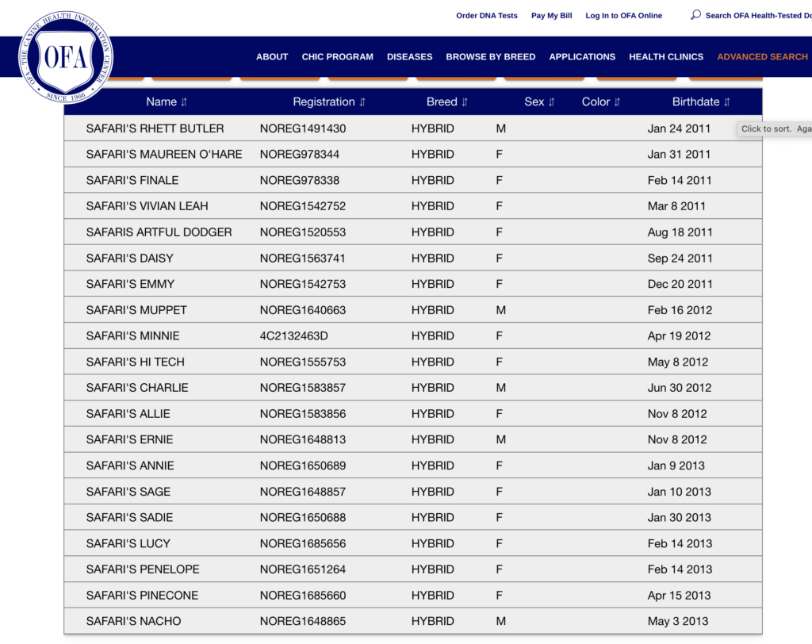Select registration NOREG1491430 cell
Viewport: 812px width, 644px height.
[302, 128]
